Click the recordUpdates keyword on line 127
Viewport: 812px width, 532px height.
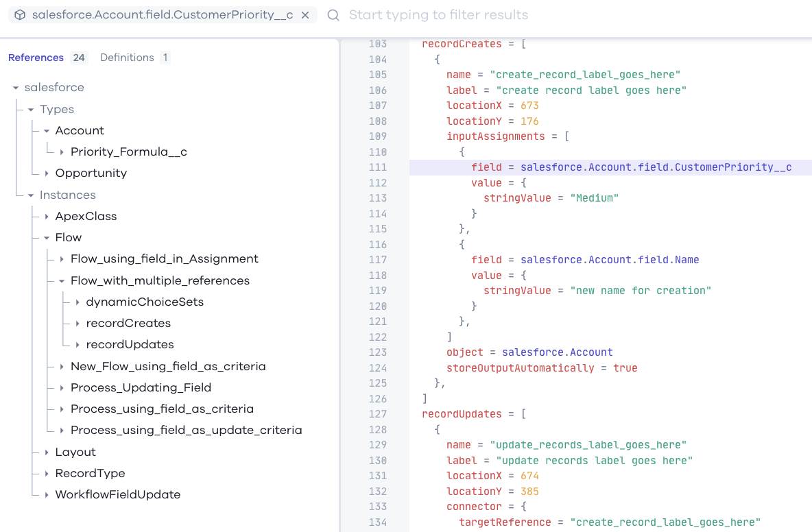(x=462, y=414)
